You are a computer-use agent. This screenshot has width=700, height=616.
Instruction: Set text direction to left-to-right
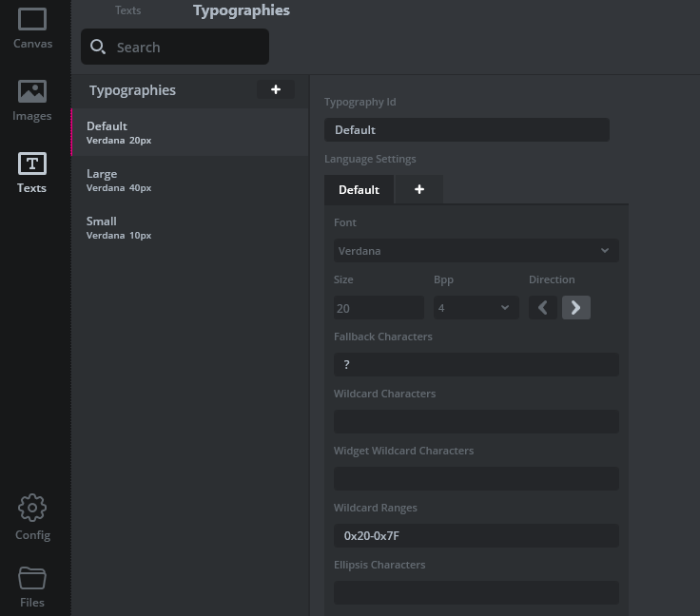point(576,308)
